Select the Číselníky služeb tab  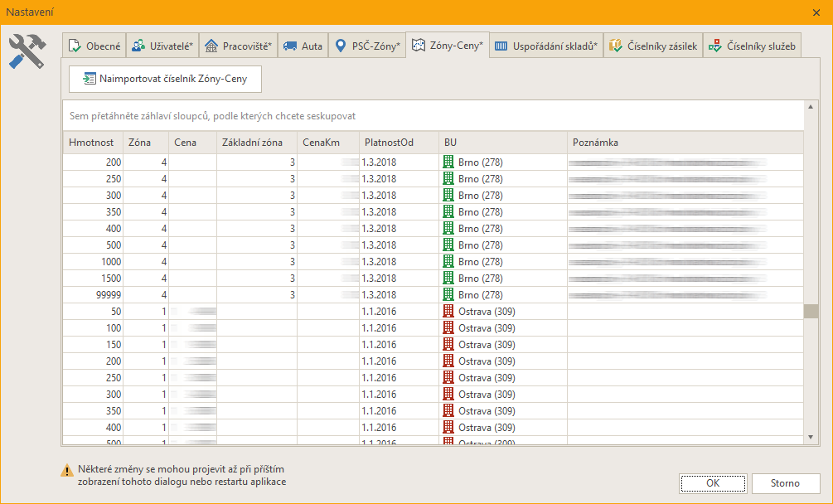(x=752, y=46)
